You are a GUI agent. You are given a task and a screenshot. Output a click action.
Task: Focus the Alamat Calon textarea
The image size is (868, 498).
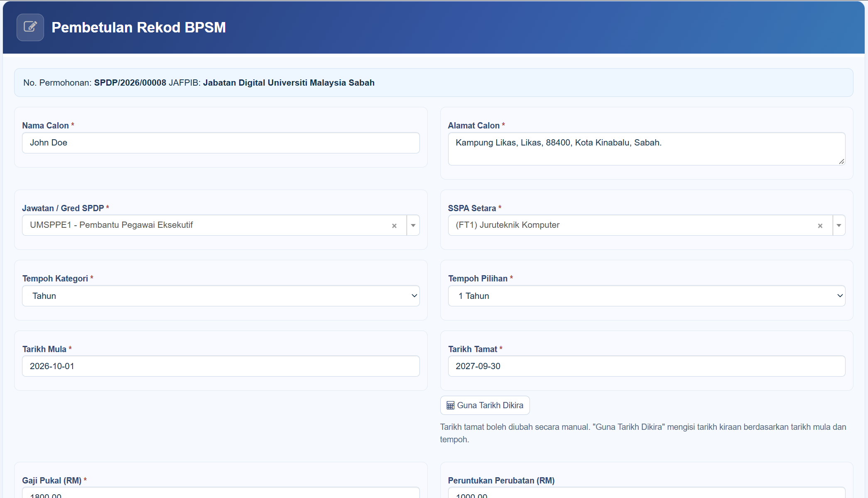(x=647, y=149)
